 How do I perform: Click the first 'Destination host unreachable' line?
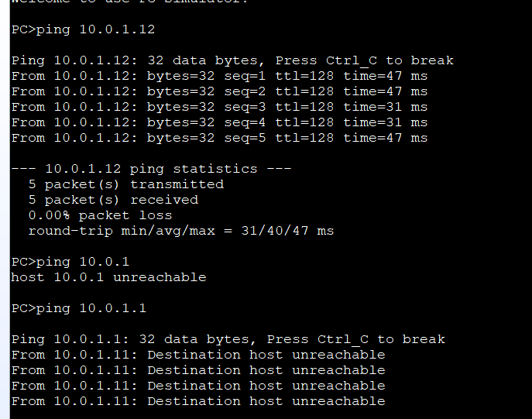(197, 355)
